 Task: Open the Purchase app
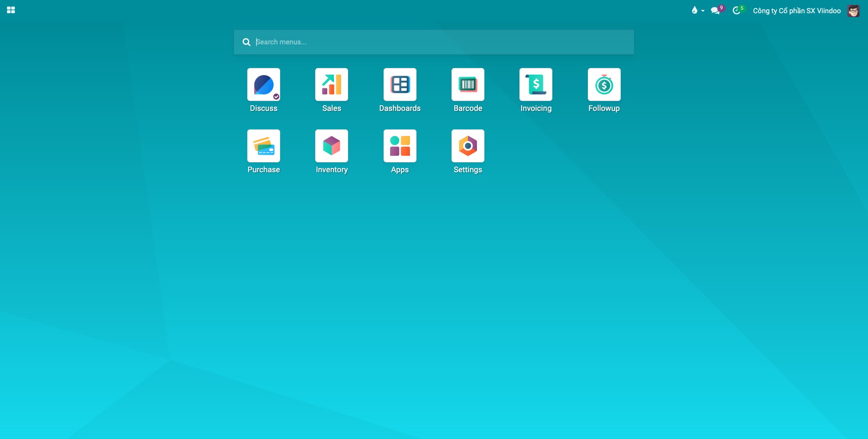coord(264,146)
